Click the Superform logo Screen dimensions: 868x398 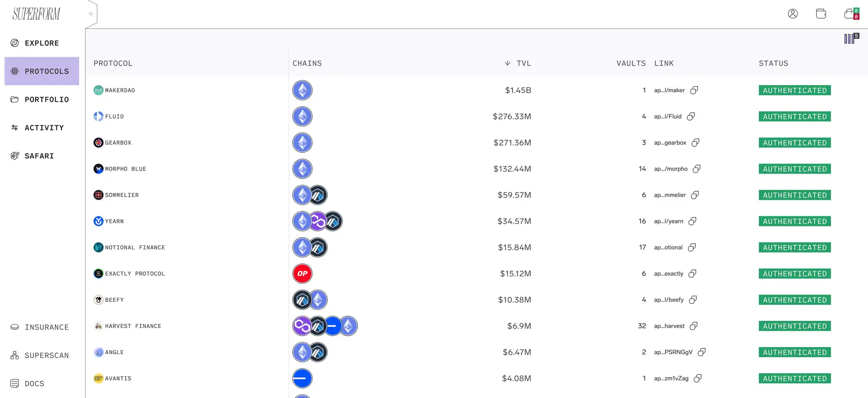click(x=36, y=14)
